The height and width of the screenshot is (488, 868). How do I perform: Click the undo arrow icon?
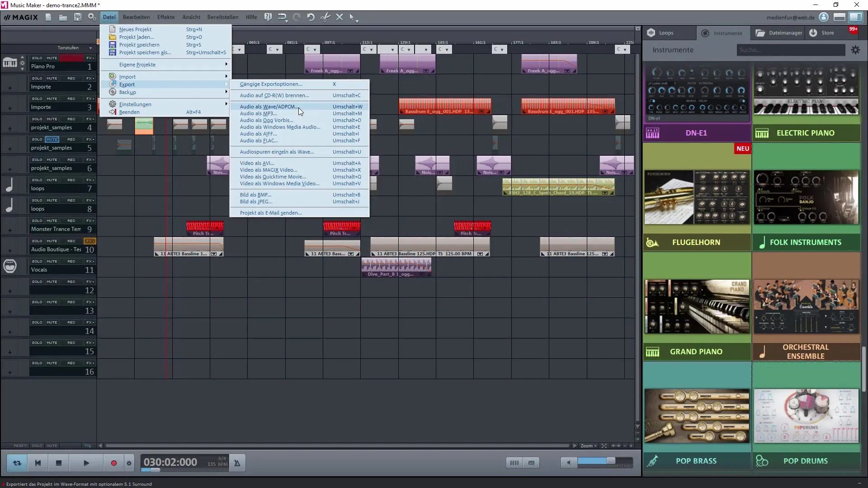coord(311,17)
